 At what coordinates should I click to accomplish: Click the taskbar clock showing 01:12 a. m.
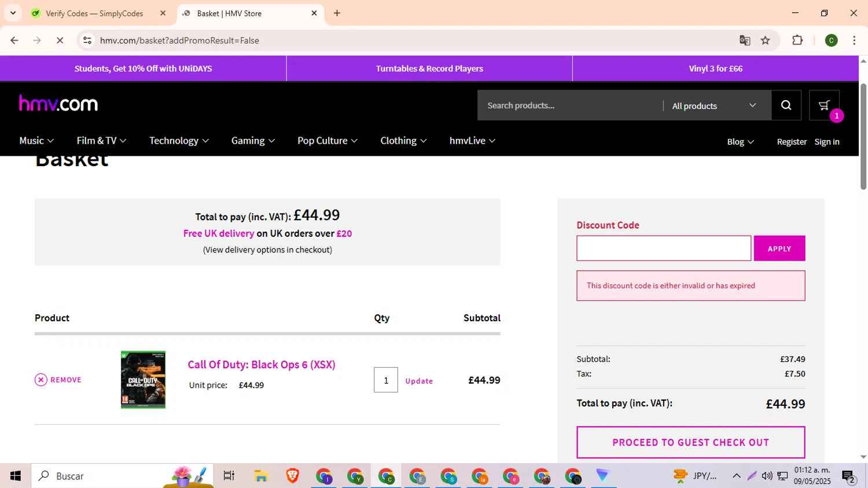[x=812, y=476]
